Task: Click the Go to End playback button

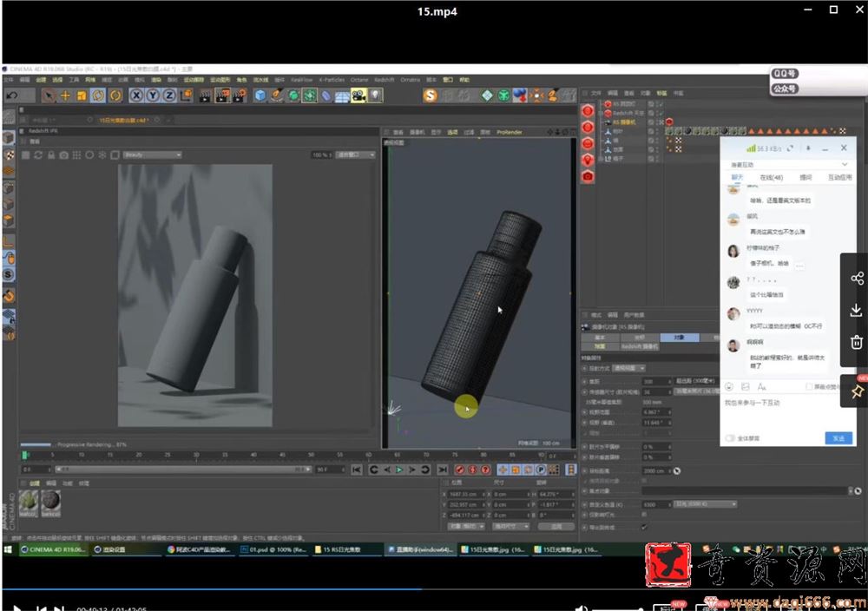Action: pyautogui.click(x=443, y=470)
